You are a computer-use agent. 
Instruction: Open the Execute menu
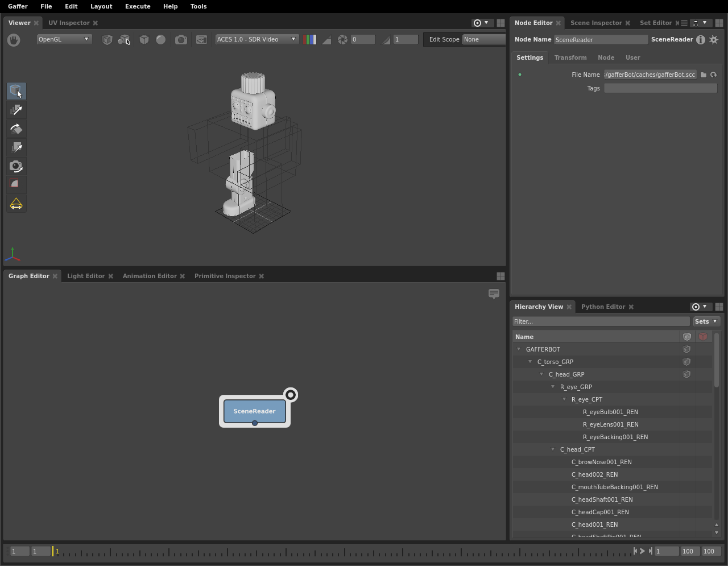click(138, 6)
